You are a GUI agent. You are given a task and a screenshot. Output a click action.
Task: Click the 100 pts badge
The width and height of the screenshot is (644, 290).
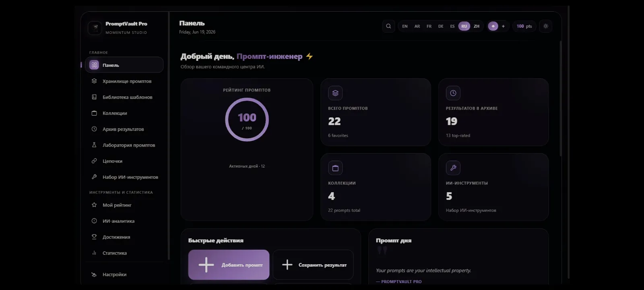coord(524,26)
